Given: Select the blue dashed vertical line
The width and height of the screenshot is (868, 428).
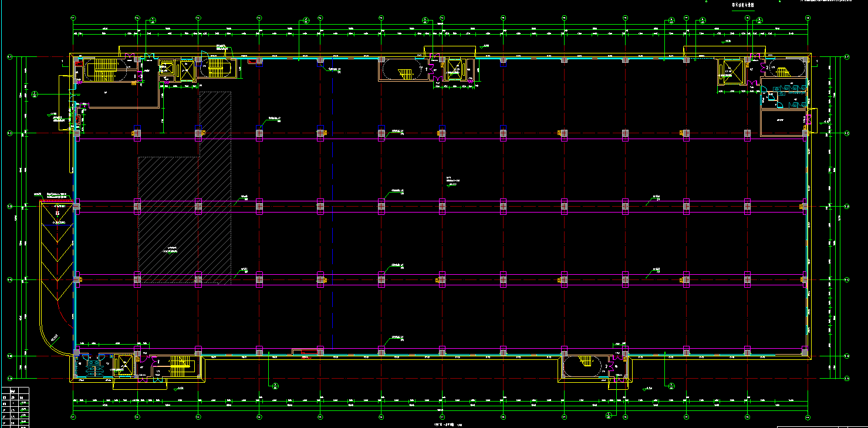Looking at the screenshot, I should (x=333, y=235).
